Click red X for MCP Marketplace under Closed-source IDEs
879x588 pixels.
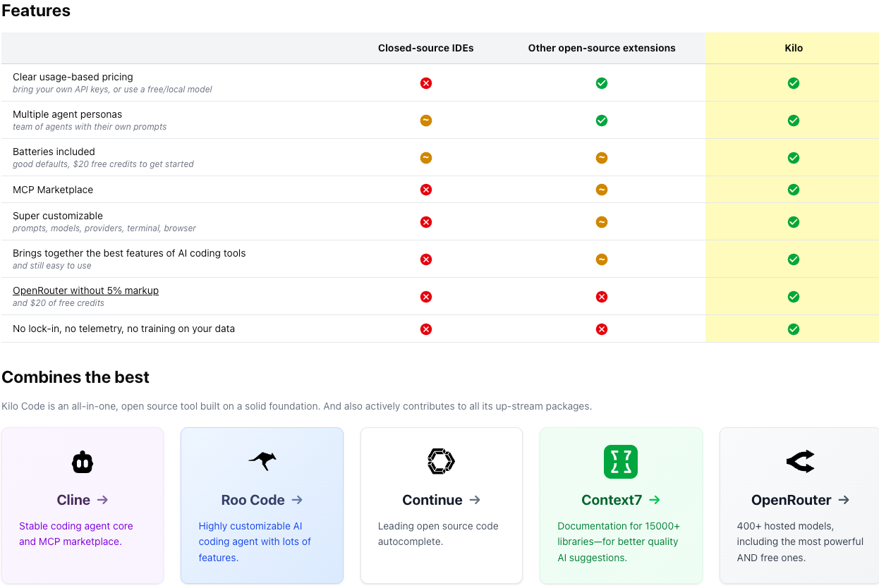[x=426, y=190]
